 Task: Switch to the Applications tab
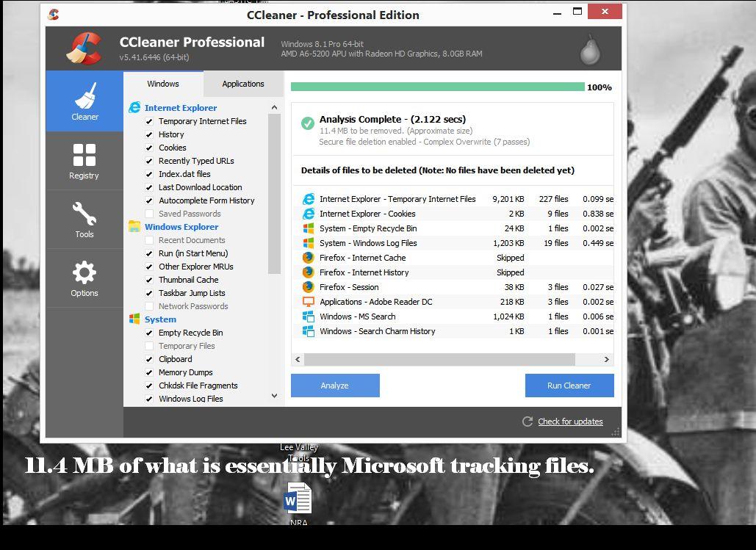242,84
